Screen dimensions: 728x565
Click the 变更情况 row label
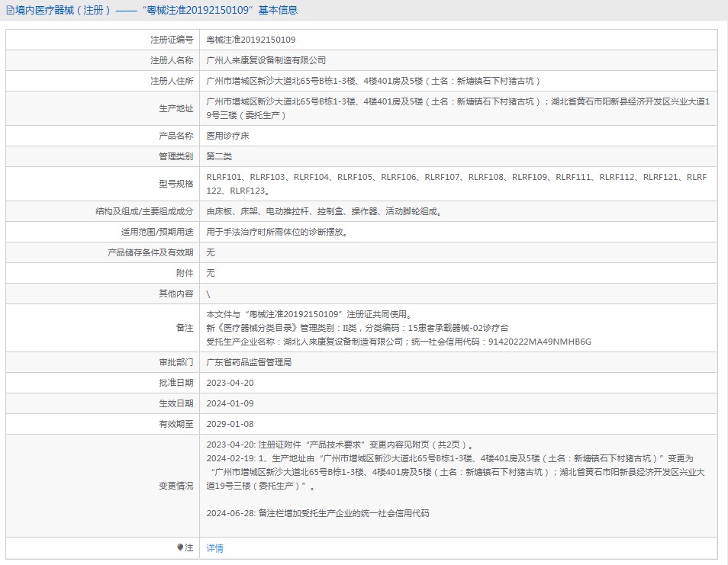click(176, 486)
